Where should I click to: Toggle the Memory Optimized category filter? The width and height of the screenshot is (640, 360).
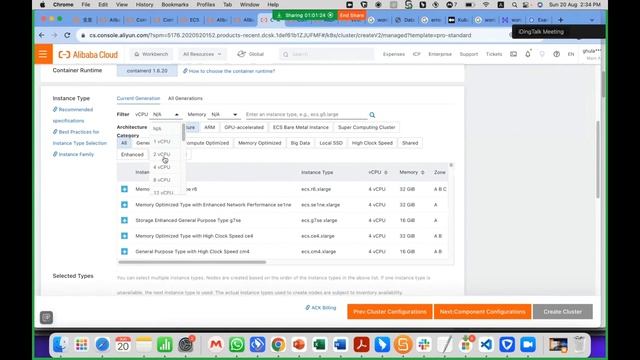click(x=260, y=143)
